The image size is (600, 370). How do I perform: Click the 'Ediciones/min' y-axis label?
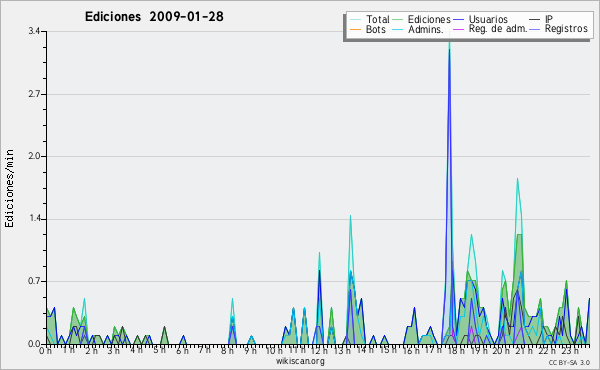tap(9, 188)
